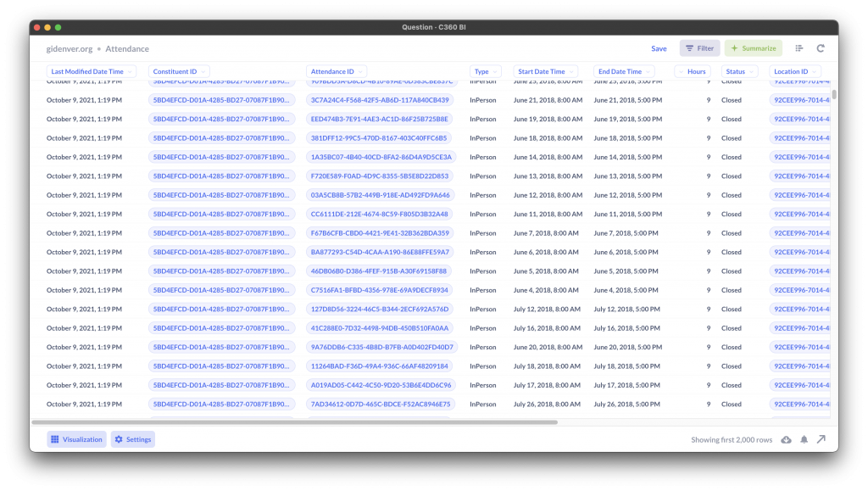Open attendance ID 3C7A24C4-F568-42F5-AB6D-117A840CB439
The image size is (868, 491).
point(380,100)
